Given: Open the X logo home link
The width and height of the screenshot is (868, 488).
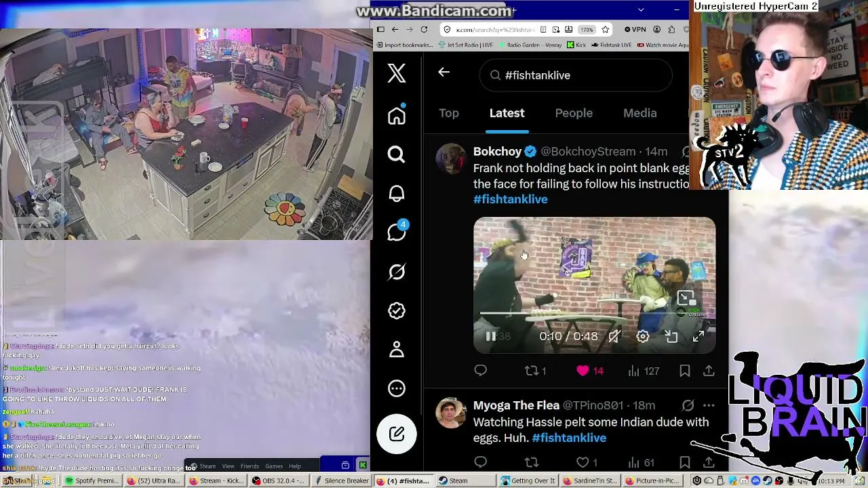Looking at the screenshot, I should coord(397,73).
